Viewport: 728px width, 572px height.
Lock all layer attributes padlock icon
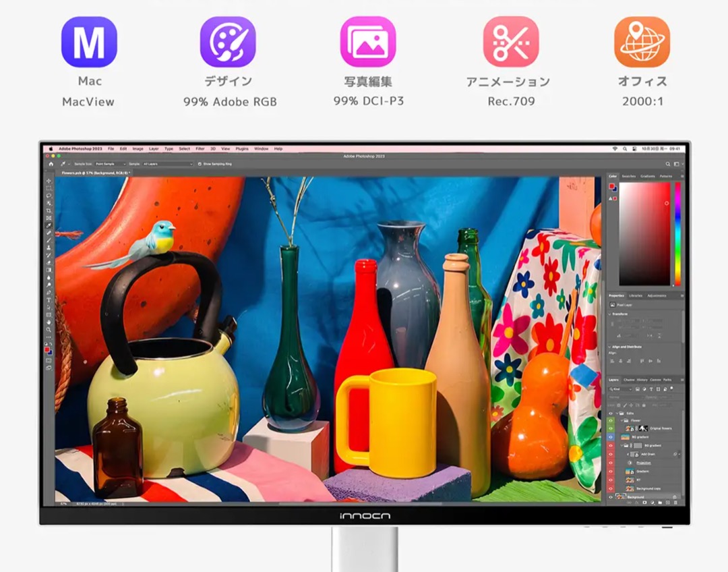(644, 405)
